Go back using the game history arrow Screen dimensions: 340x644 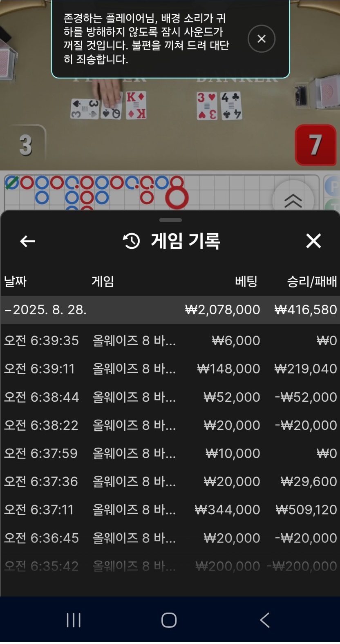click(x=27, y=241)
